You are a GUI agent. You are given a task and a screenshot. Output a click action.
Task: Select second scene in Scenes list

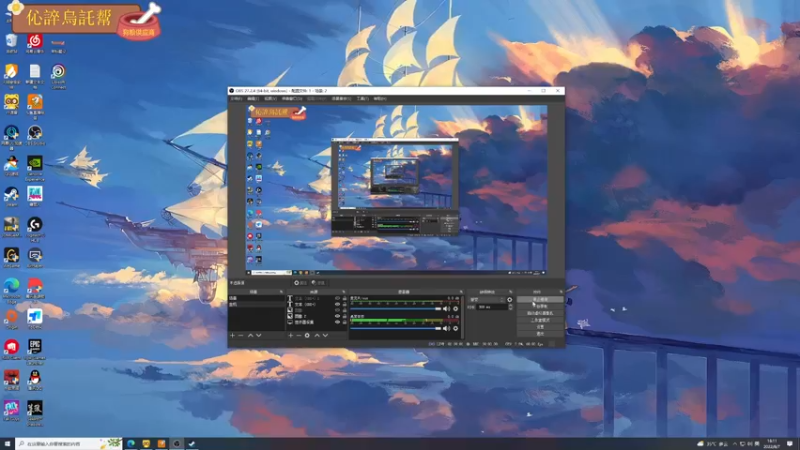256,304
